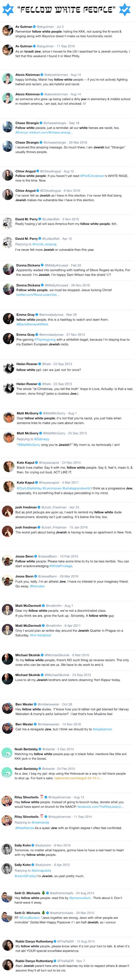Image resolution: width=134 pixels, height=980 pixels.
Task: Open the @Kelvalen mention
Action: [x=37, y=586]
